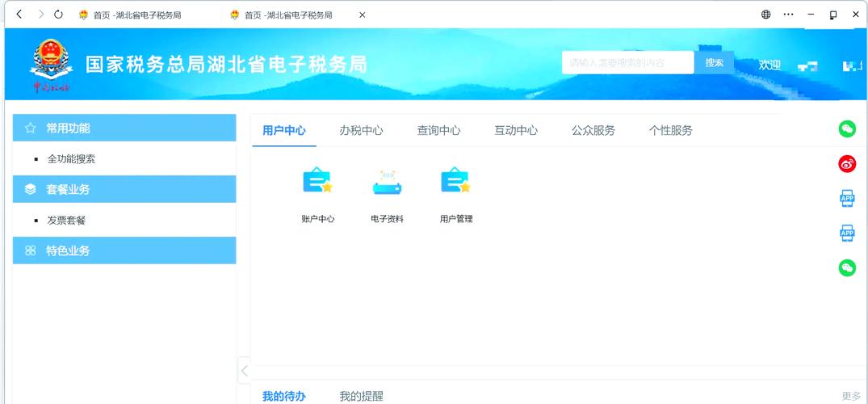The width and height of the screenshot is (868, 404).
Task: Click the WeChat icon above the Weibo icon
Action: pos(847,129)
